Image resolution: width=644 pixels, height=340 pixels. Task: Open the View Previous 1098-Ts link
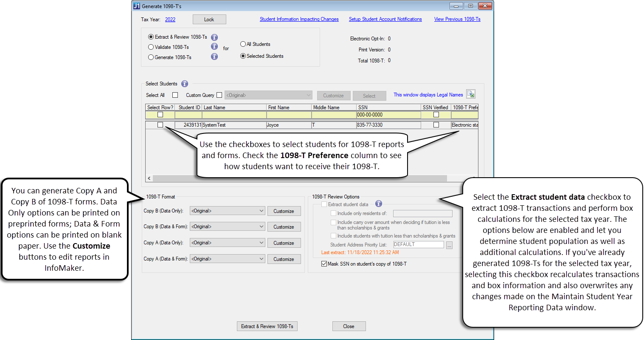pos(457,19)
